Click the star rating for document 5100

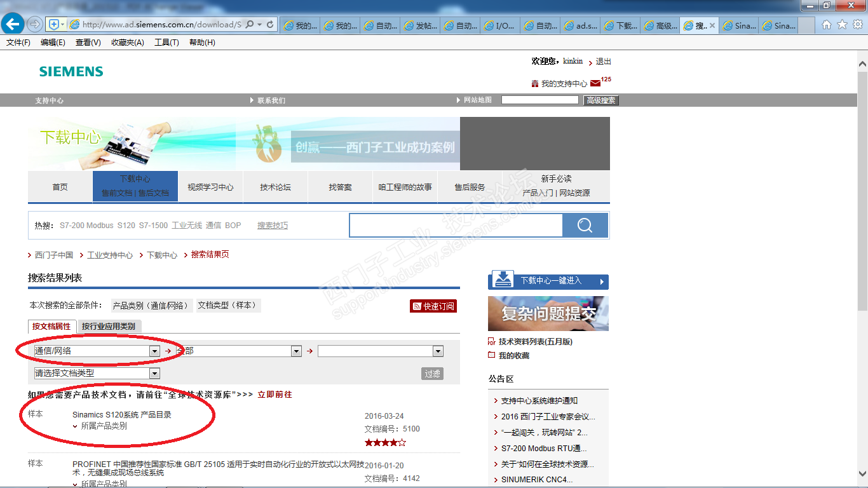pyautogui.click(x=385, y=442)
